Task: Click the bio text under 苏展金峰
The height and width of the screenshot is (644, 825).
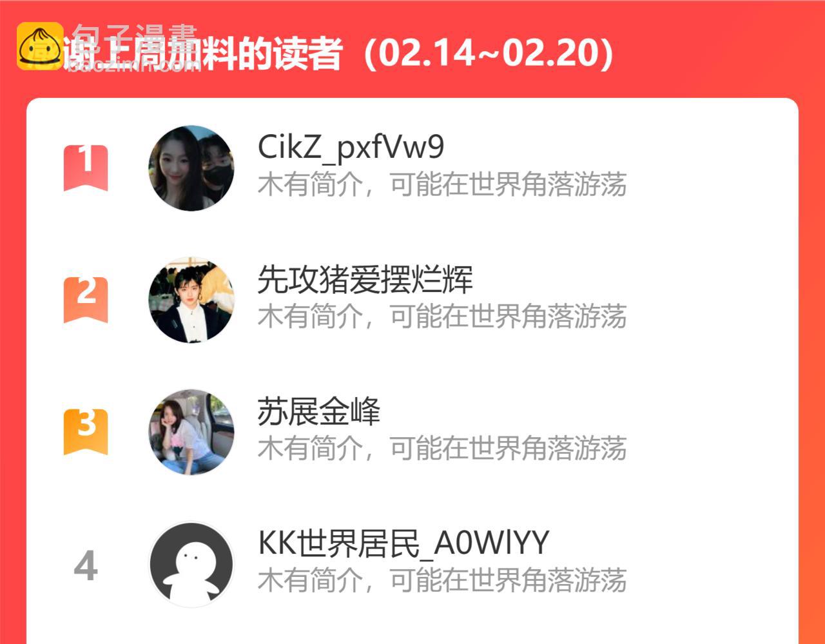Action: [442, 448]
